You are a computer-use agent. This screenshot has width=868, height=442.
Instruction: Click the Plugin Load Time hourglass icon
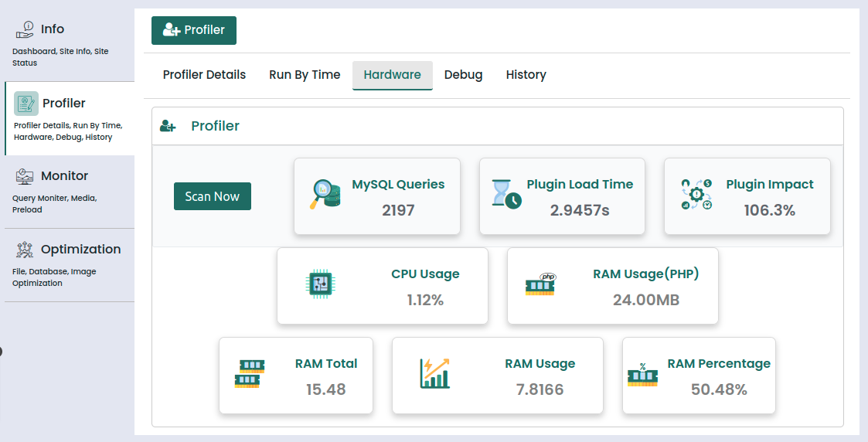(506, 194)
